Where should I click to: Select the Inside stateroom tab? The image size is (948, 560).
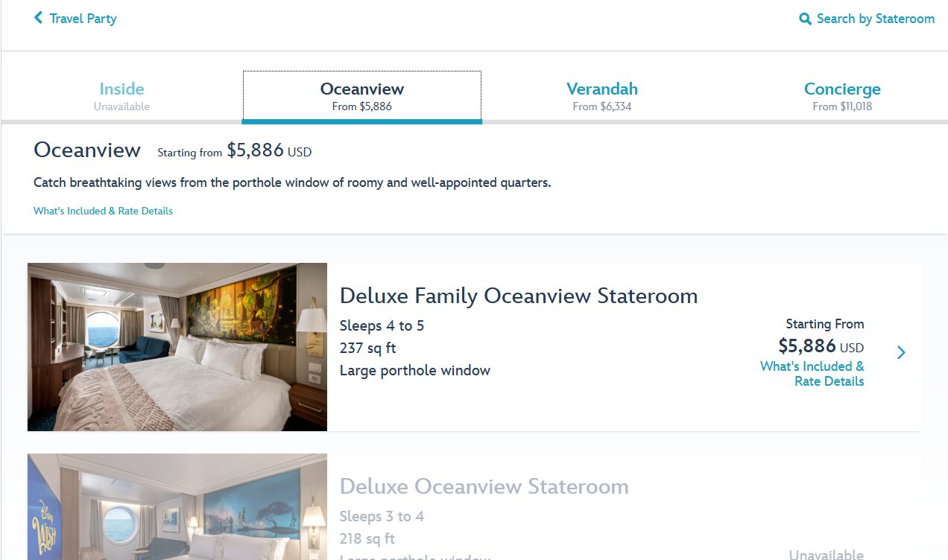tap(121, 96)
